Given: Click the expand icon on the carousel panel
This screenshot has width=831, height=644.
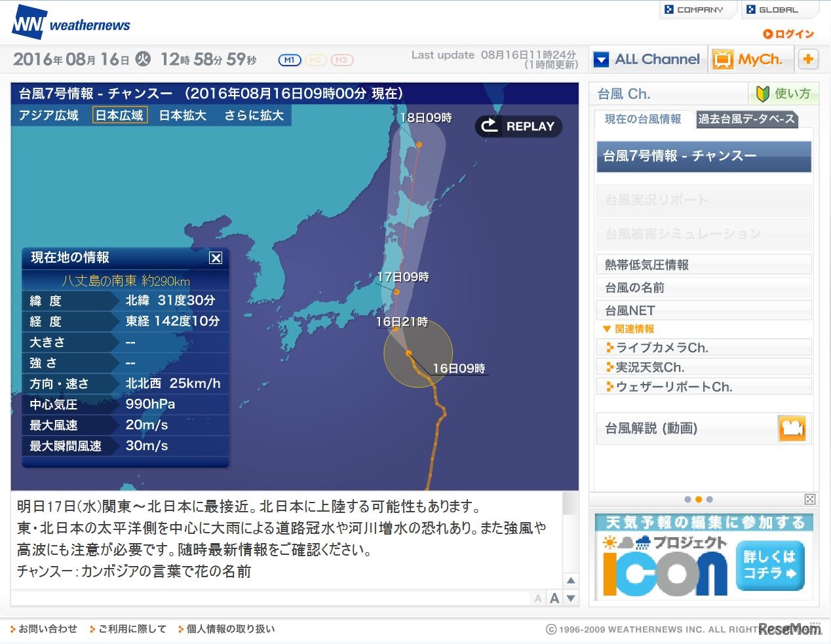Looking at the screenshot, I should pos(810,499).
